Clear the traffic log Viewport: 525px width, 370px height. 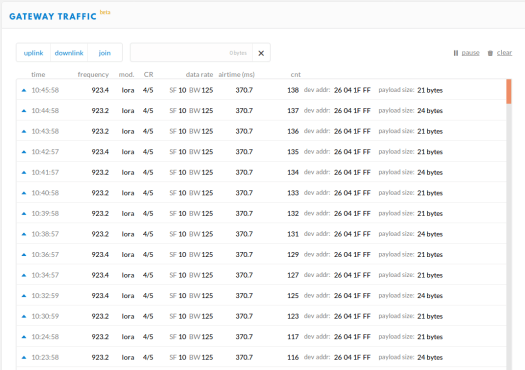point(504,53)
